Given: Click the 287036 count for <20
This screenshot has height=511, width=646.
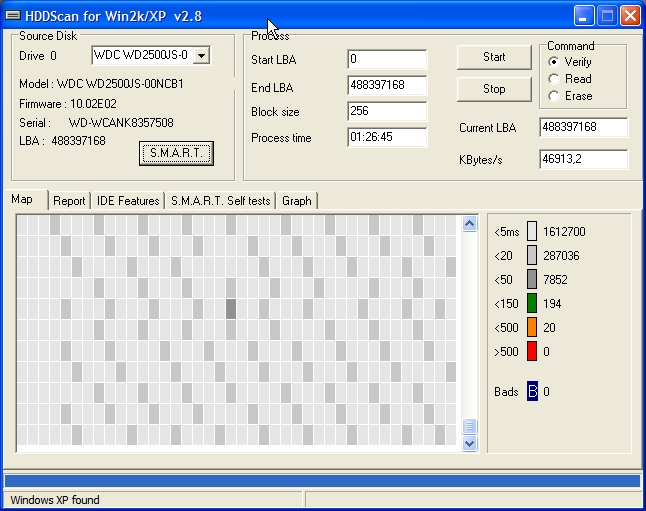Looking at the screenshot, I should [561, 256].
